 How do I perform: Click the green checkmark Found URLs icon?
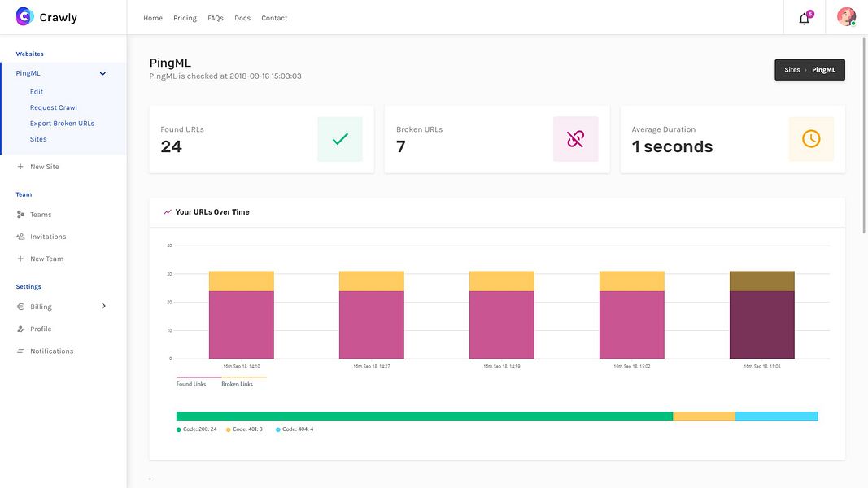pos(340,139)
